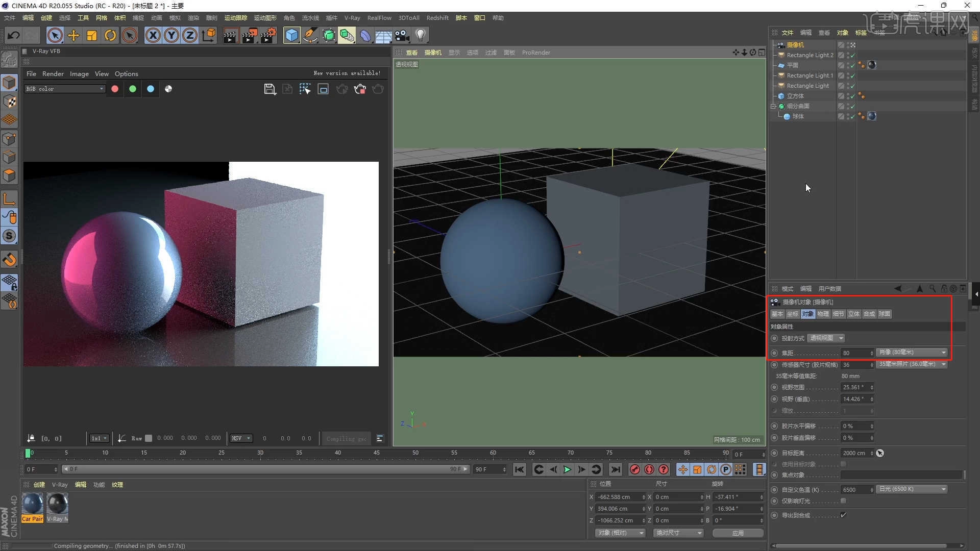Select the Move tool in toolbar
The height and width of the screenshot is (551, 980).
click(x=73, y=35)
